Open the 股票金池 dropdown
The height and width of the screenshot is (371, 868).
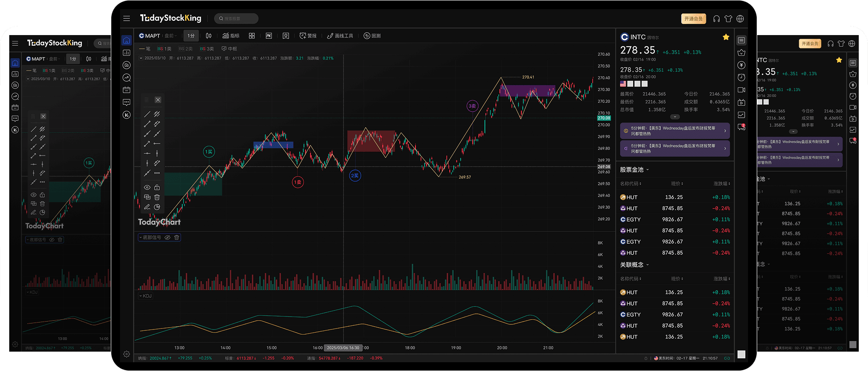click(634, 169)
